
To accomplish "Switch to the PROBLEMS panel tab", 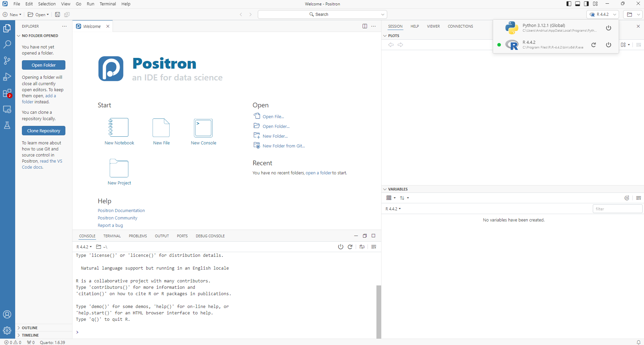I will pyautogui.click(x=138, y=236).
